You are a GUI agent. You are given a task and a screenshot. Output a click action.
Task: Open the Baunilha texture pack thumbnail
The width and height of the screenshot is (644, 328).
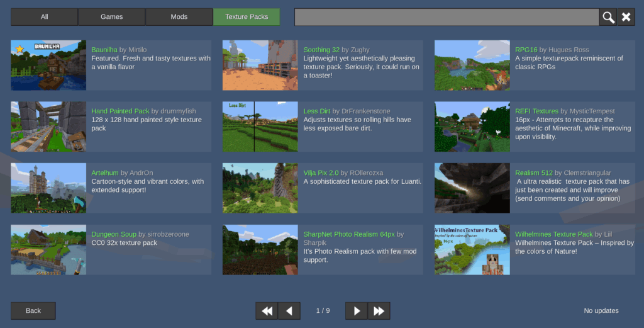tap(48, 65)
